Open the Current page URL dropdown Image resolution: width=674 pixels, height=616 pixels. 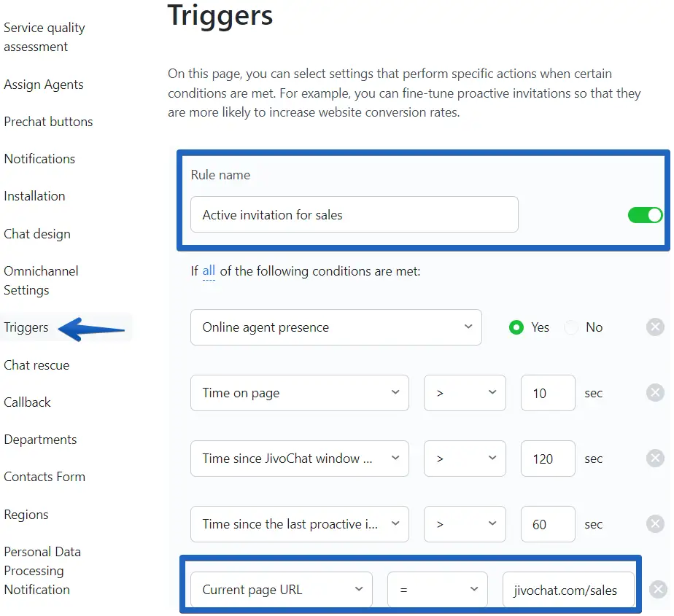282,590
